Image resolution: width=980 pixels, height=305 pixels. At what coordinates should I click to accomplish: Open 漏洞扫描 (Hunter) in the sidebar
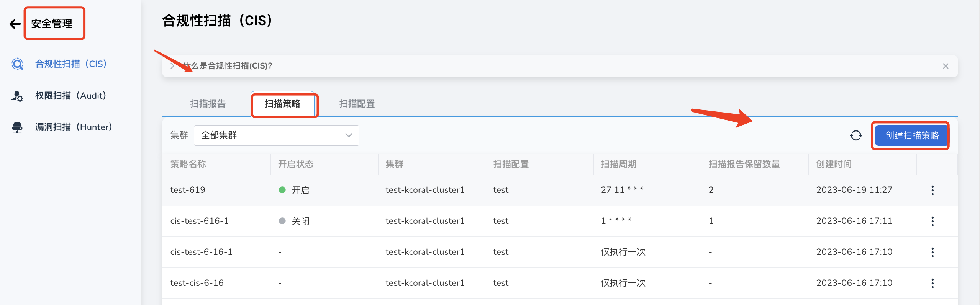coord(74,127)
